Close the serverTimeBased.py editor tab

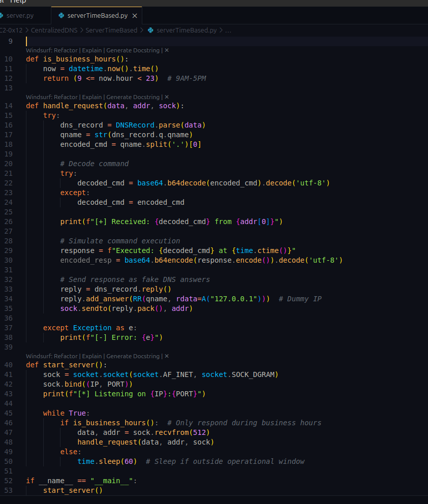point(135,15)
